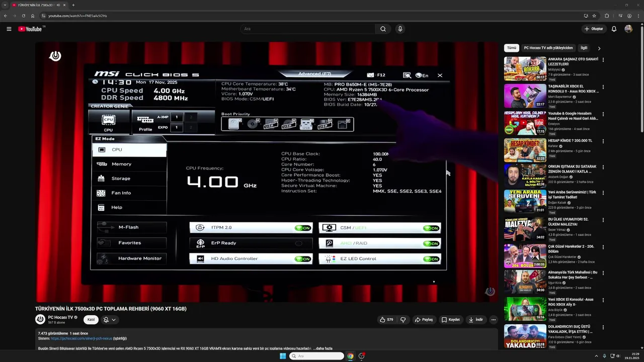This screenshot has width=644, height=362.
Task: Select Fan Info in the BIOS list
Action: [x=129, y=193]
